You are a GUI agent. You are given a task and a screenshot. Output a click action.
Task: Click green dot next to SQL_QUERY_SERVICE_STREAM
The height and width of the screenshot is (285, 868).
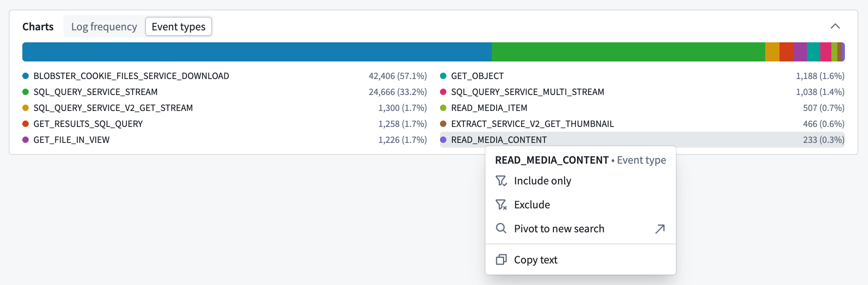(x=26, y=92)
